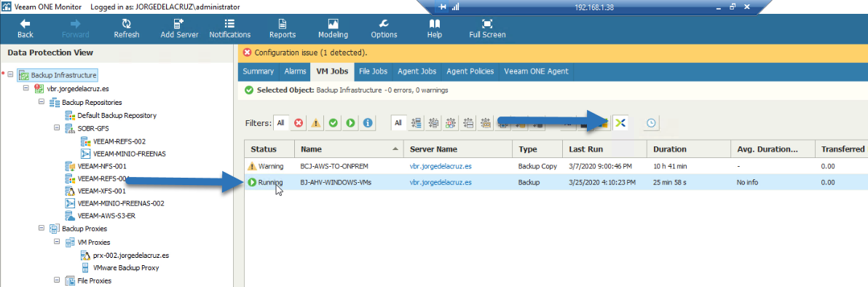Viewport: 868px width, 287px height.
Task: Switch to the Alarms tab
Action: point(295,71)
